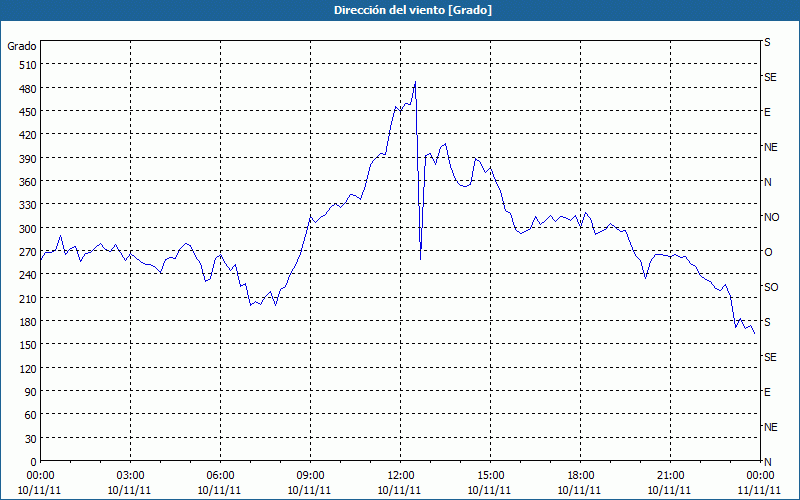Image resolution: width=800 pixels, height=500 pixels.
Task: Click the 420 y-axis tick label
Action: 28,136
